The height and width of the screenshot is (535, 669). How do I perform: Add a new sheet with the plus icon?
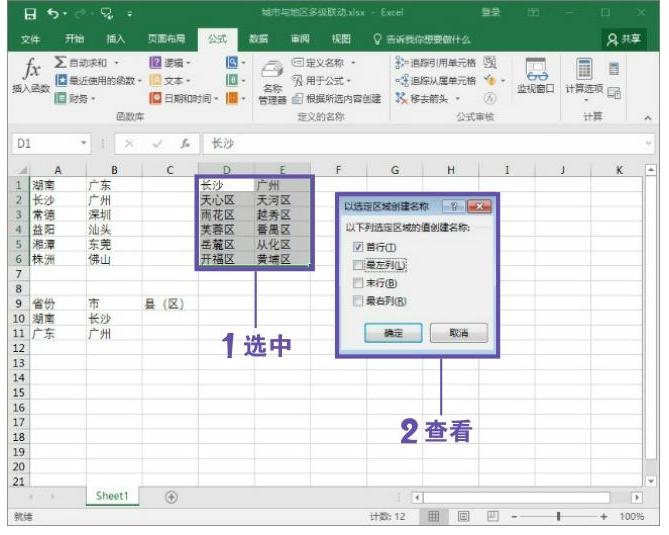pos(171,496)
